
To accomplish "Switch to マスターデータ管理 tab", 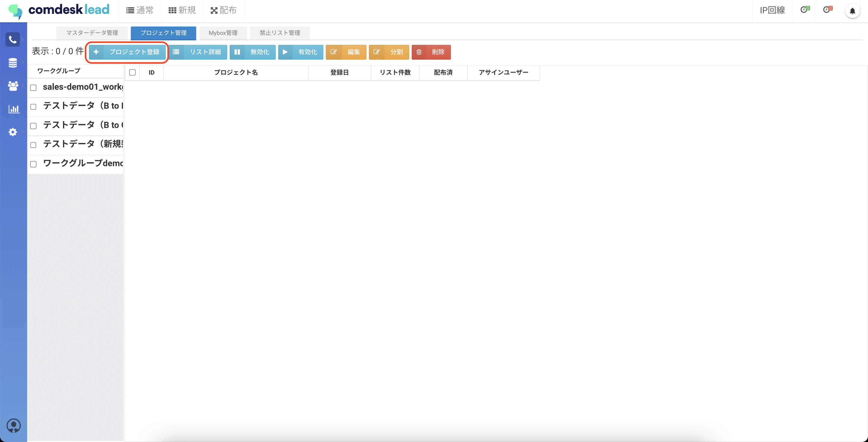I will [92, 33].
